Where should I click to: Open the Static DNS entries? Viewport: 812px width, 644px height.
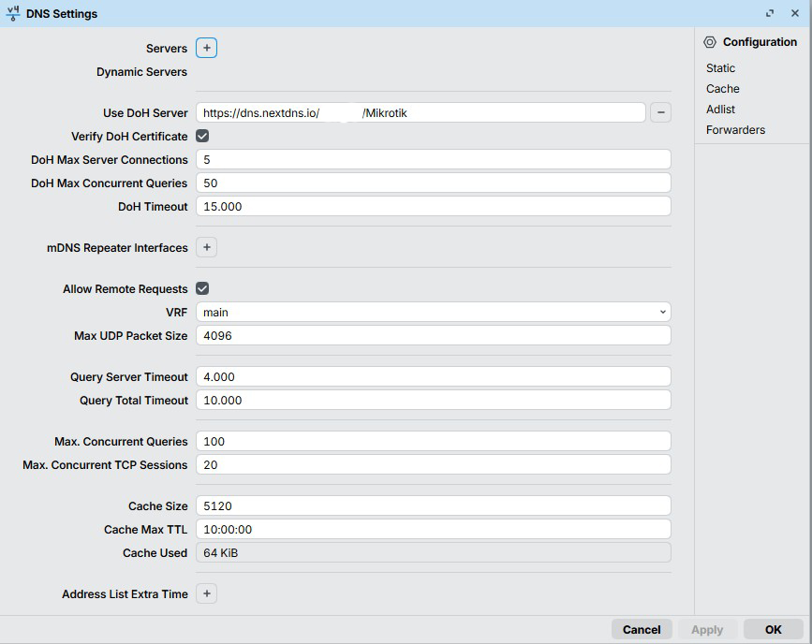tap(720, 68)
